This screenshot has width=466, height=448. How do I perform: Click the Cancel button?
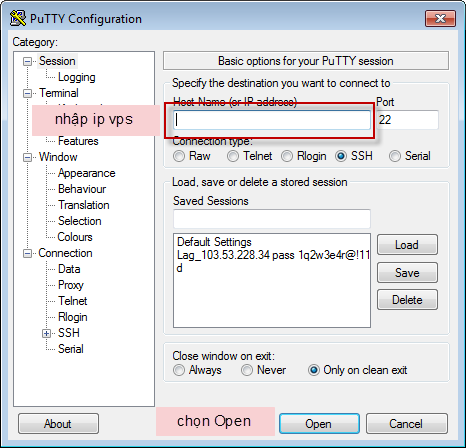point(406,424)
